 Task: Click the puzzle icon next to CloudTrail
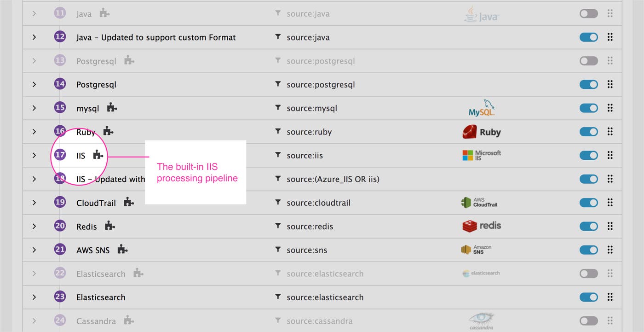[x=129, y=202]
